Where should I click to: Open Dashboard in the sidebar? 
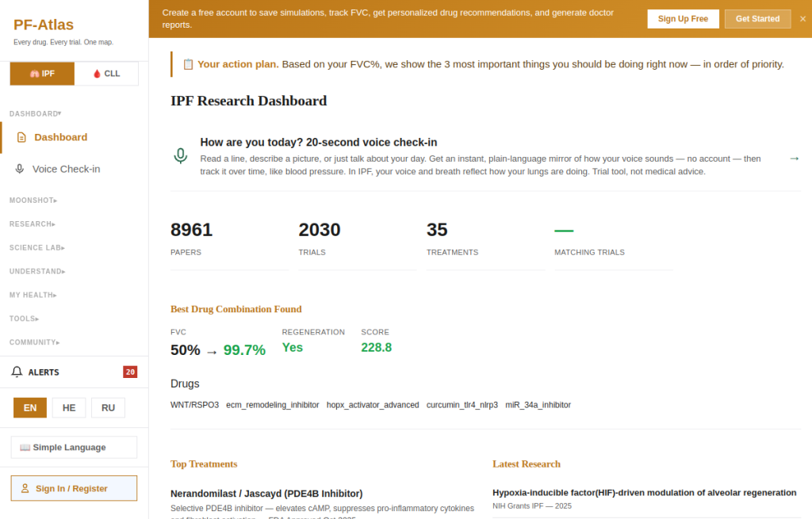(74, 137)
